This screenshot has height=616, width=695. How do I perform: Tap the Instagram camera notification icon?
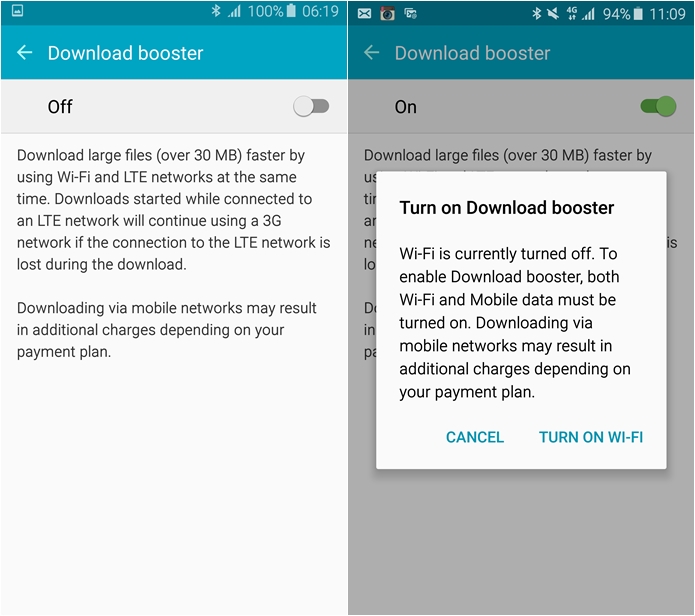click(x=387, y=14)
